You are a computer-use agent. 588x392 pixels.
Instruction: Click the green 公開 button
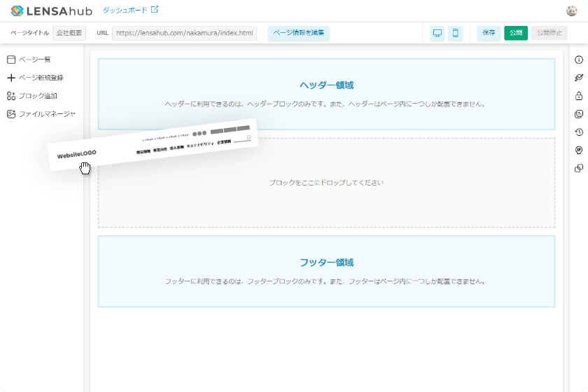[516, 33]
